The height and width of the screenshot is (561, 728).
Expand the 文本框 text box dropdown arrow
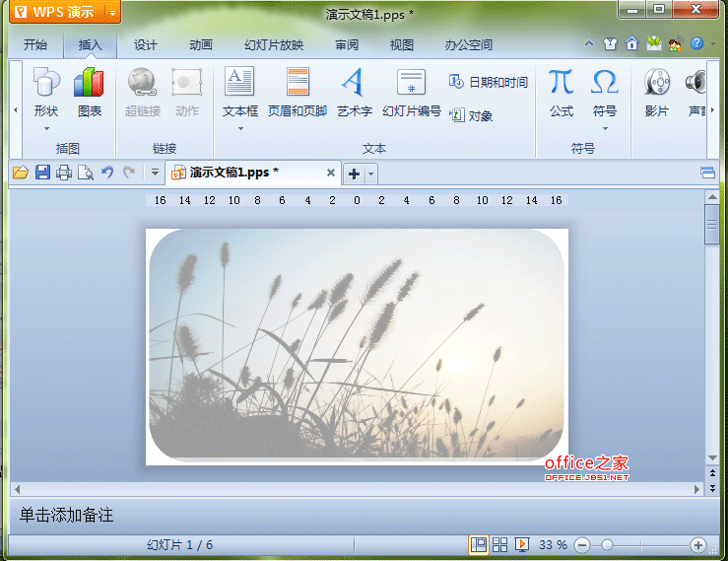coord(240,129)
